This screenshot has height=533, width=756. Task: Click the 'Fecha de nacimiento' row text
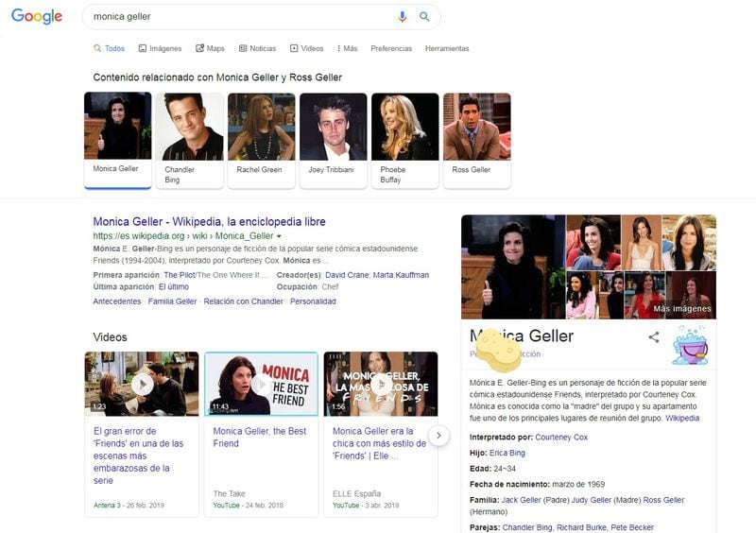(537, 484)
